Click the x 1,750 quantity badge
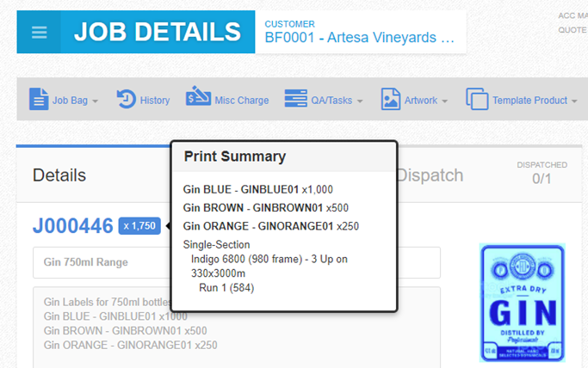 coord(139,226)
